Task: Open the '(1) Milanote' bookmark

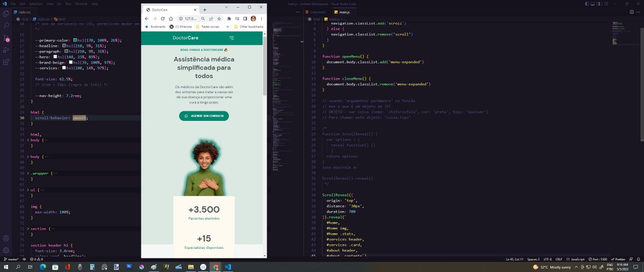Action: [181, 26]
